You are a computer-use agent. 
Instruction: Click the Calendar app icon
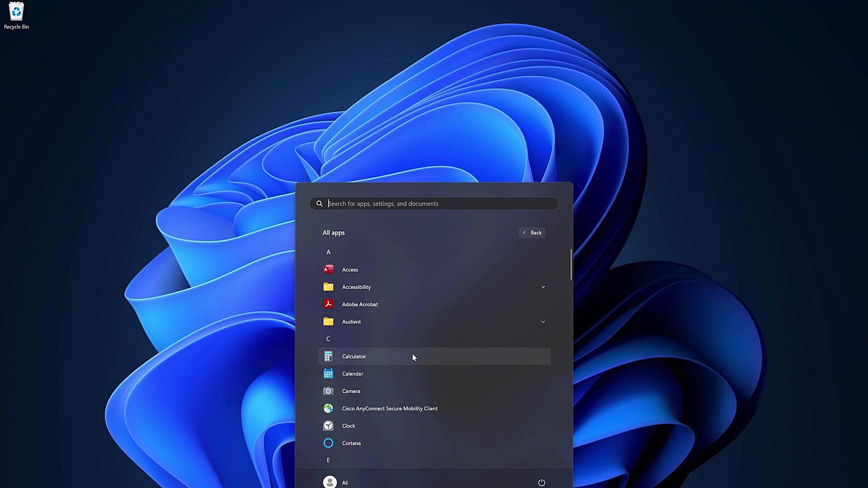[328, 374]
